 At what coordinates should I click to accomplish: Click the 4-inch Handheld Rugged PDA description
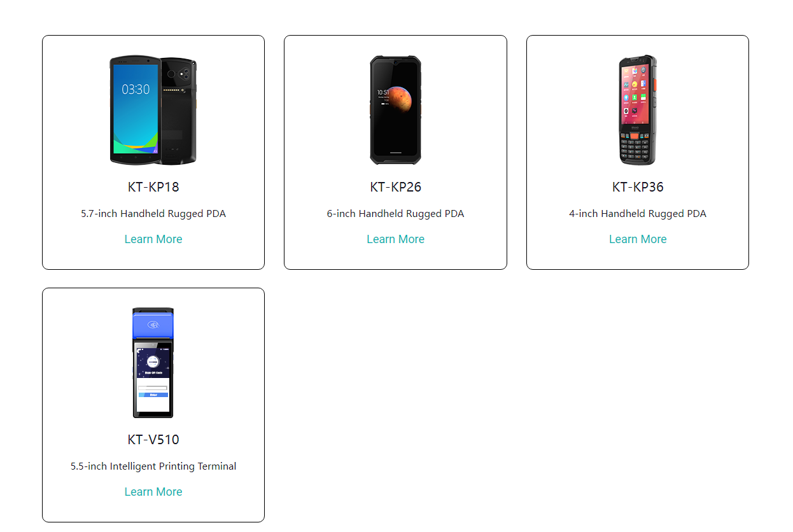(638, 214)
